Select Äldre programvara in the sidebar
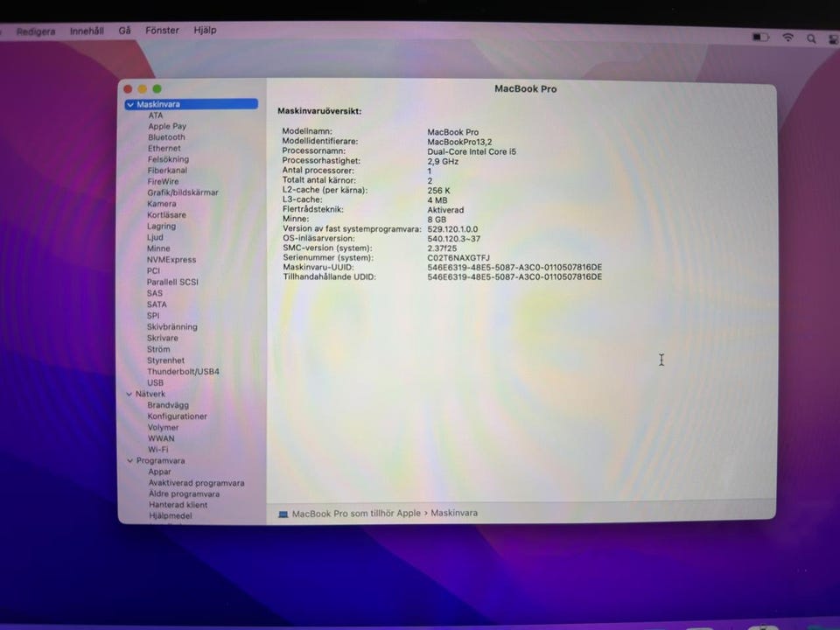The height and width of the screenshot is (630, 840). coord(185,493)
